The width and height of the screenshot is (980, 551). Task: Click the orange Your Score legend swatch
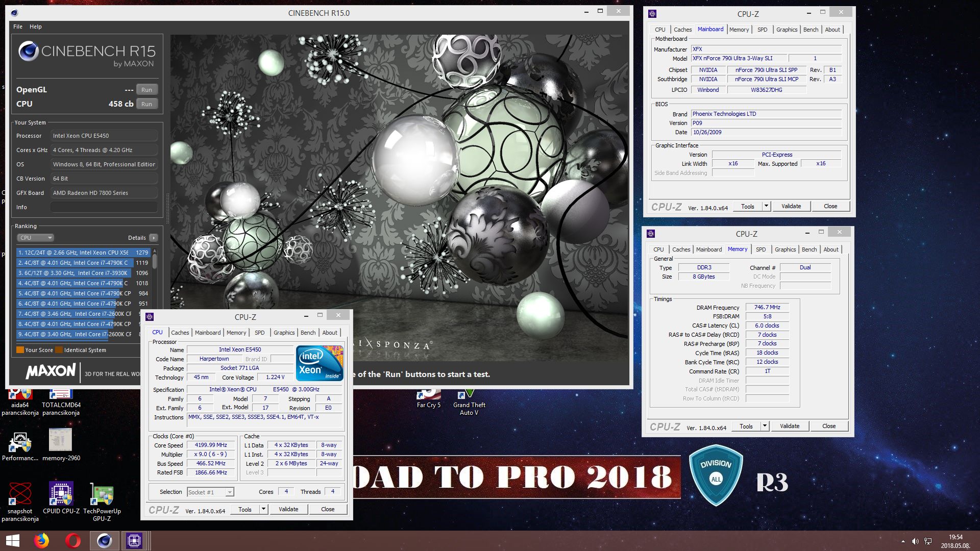pos(20,350)
